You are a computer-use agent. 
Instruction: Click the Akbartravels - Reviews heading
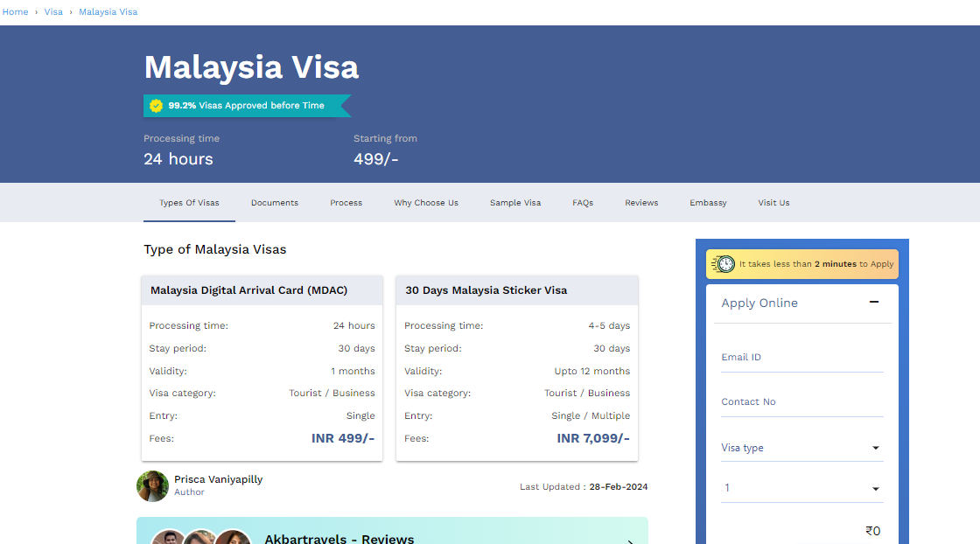tap(339, 539)
